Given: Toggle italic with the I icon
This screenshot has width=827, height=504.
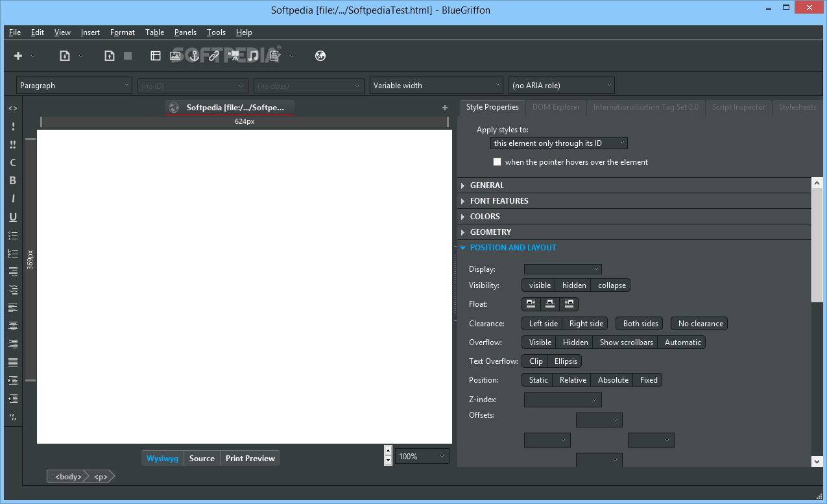Looking at the screenshot, I should 12,199.
